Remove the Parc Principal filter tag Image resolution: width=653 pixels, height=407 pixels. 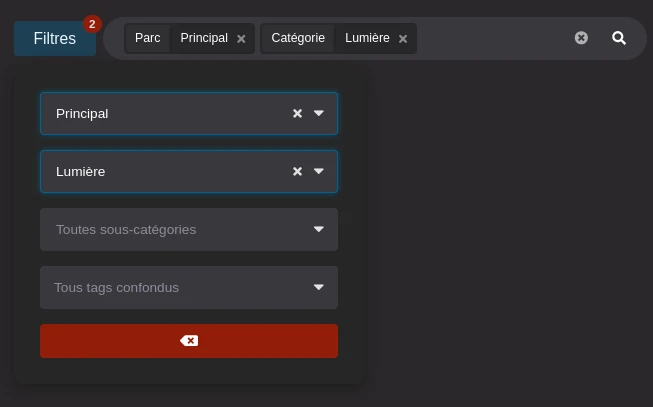click(241, 39)
